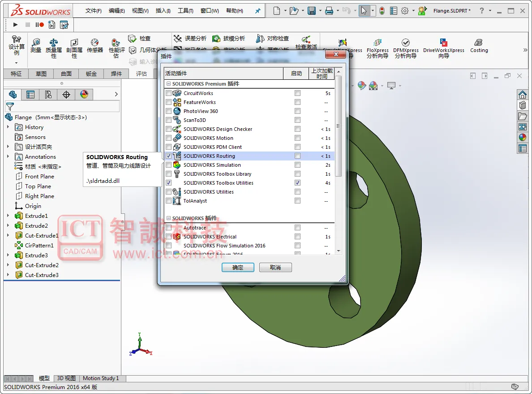Image resolution: width=532 pixels, height=394 pixels.
Task: Toggle startup checkbox for SOLIDWORKS Toolbox Utilities
Action: click(297, 183)
